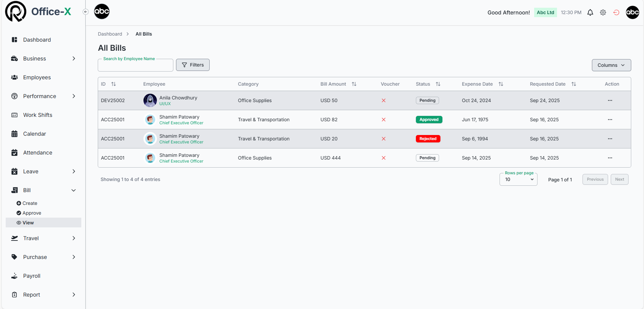Sort by Requested Date arrows icon
Image resolution: width=644 pixels, height=309 pixels.
pos(573,84)
